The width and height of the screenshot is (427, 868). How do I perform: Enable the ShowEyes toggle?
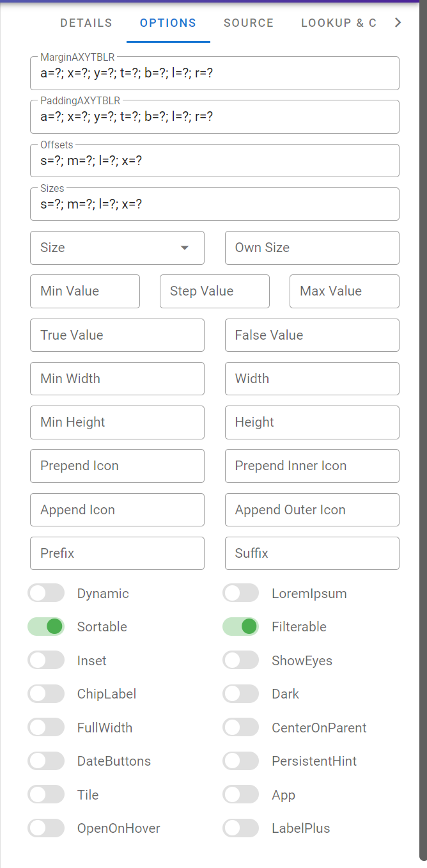coord(241,661)
